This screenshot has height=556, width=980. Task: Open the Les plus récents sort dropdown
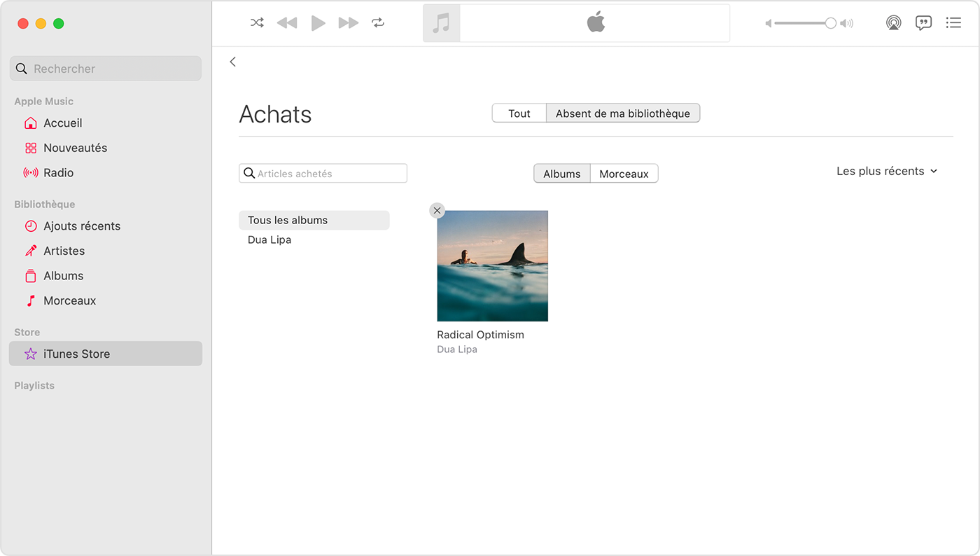coord(885,171)
